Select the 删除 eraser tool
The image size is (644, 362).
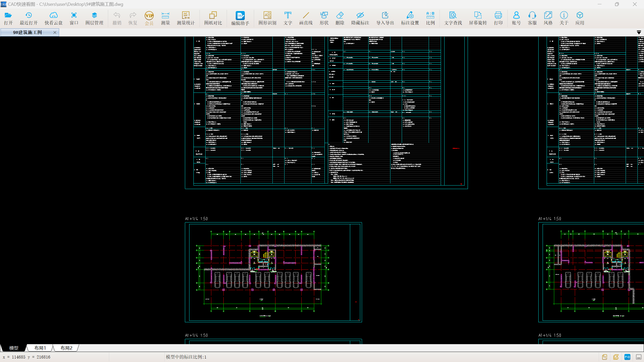(340, 18)
